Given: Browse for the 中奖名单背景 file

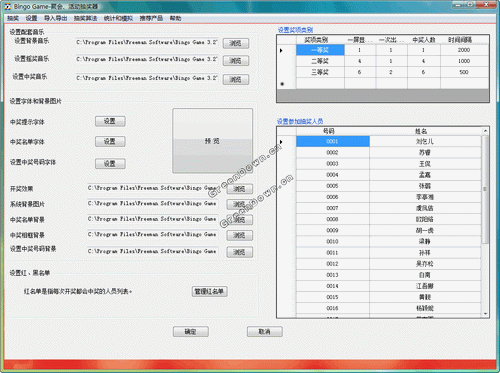Looking at the screenshot, I should (240, 220).
